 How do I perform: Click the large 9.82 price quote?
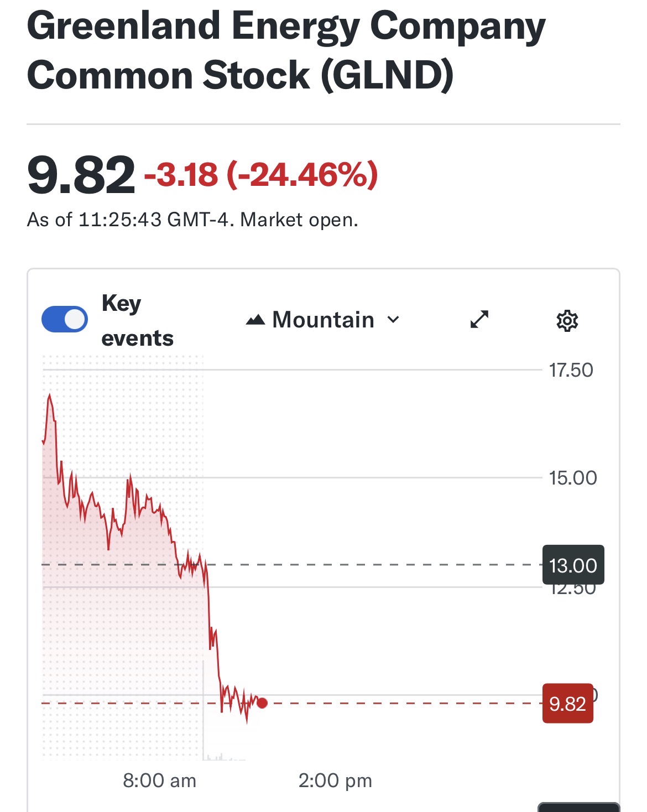pos(81,175)
